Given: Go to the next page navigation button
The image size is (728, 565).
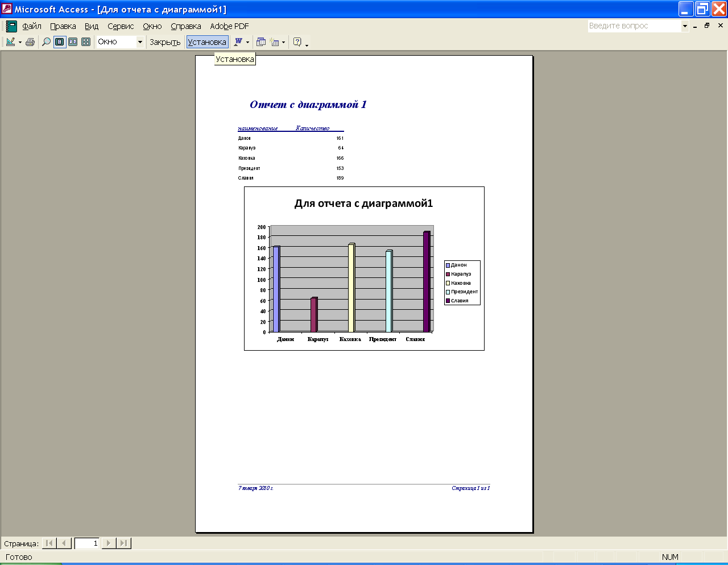Looking at the screenshot, I should (x=109, y=543).
